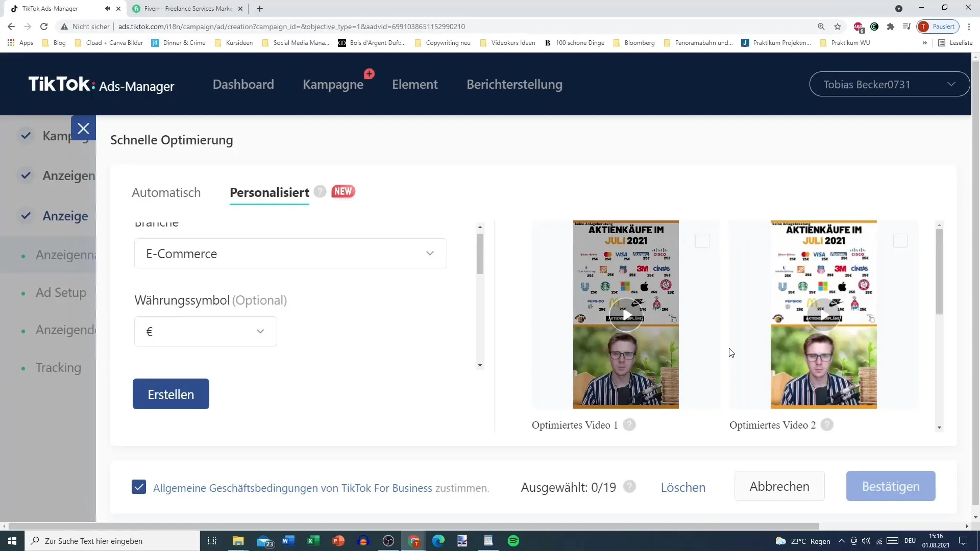980x551 pixels.
Task: Click the help icon next to Ausgewählt counter
Action: click(631, 486)
